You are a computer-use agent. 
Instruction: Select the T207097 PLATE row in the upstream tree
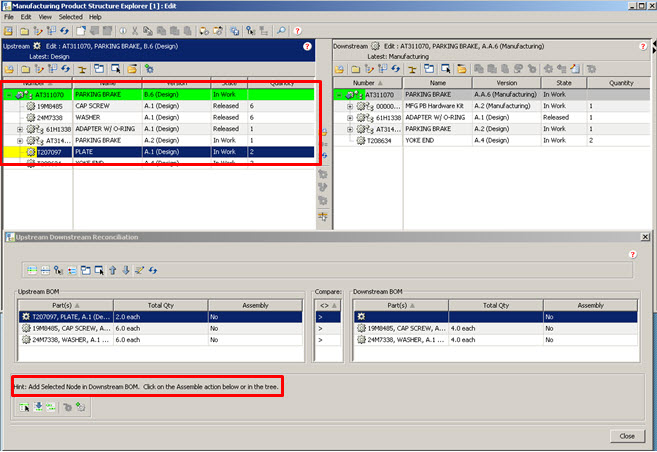click(159, 152)
